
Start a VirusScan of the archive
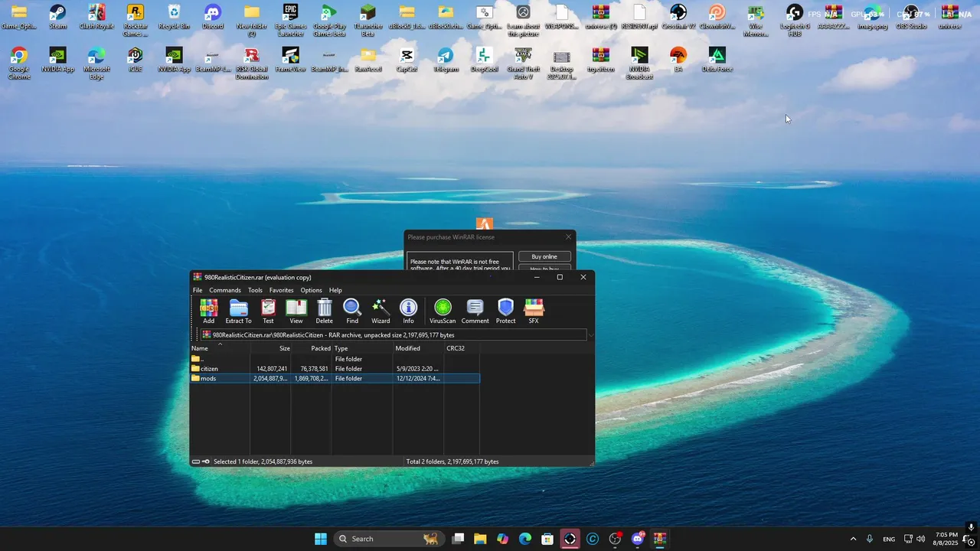click(x=443, y=311)
